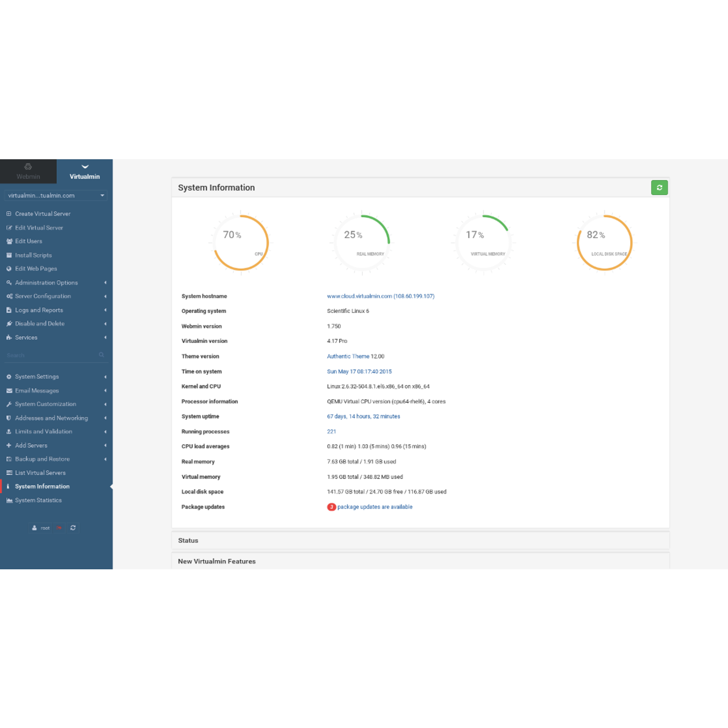Click the "7.63 GB total / 1.91 GB used" value

pos(362,462)
